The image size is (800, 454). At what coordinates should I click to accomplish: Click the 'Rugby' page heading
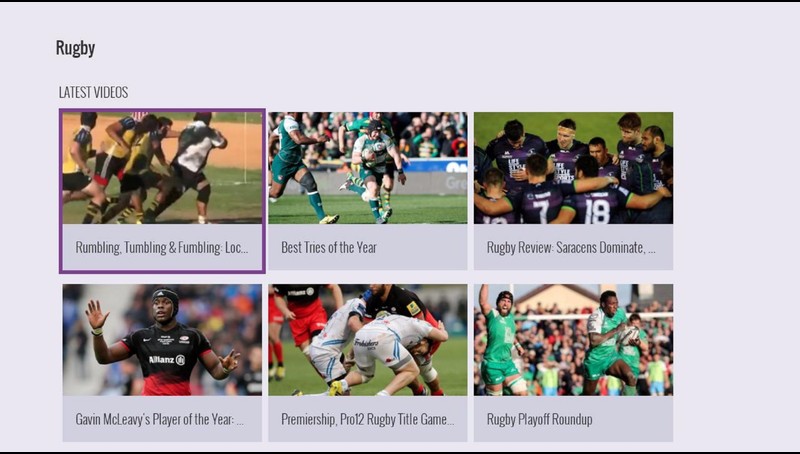pos(76,48)
